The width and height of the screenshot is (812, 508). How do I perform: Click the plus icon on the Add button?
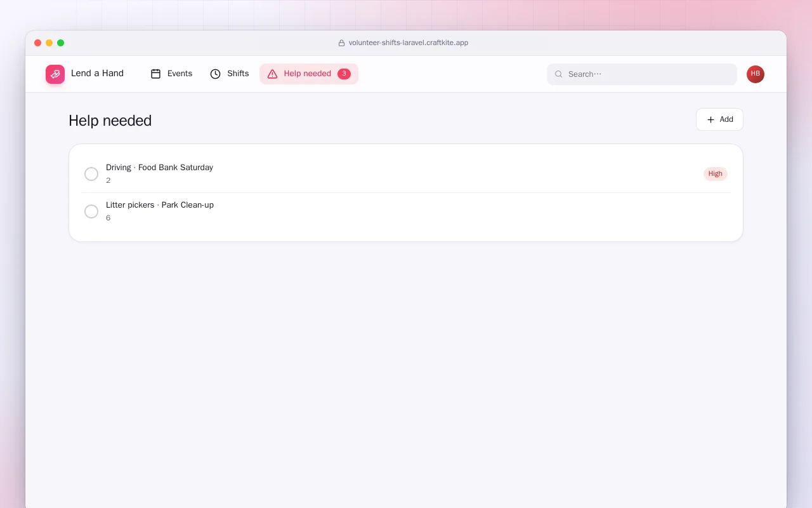pyautogui.click(x=710, y=119)
